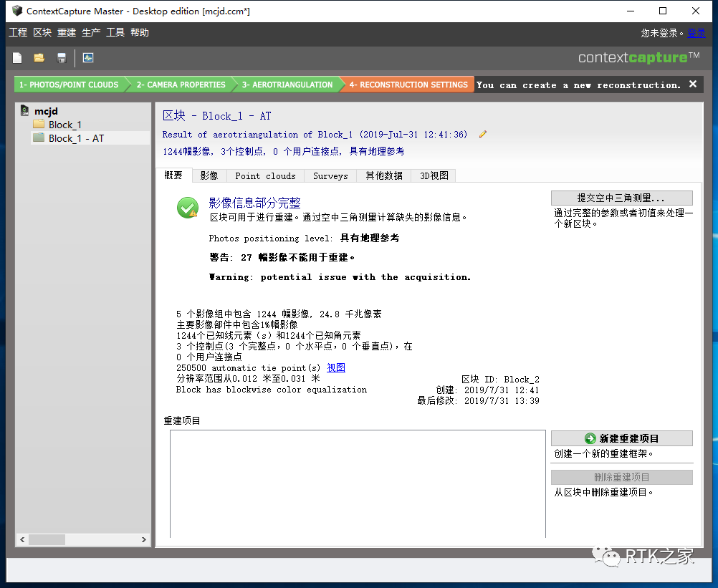Click the pencil icon to edit block description
The height and width of the screenshot is (588, 718).
point(483,134)
